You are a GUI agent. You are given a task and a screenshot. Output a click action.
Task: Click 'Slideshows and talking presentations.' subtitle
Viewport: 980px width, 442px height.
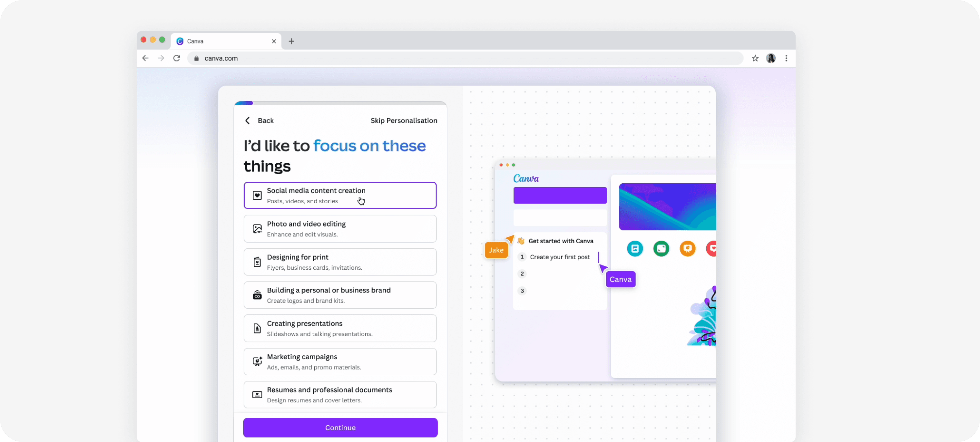coord(319,334)
